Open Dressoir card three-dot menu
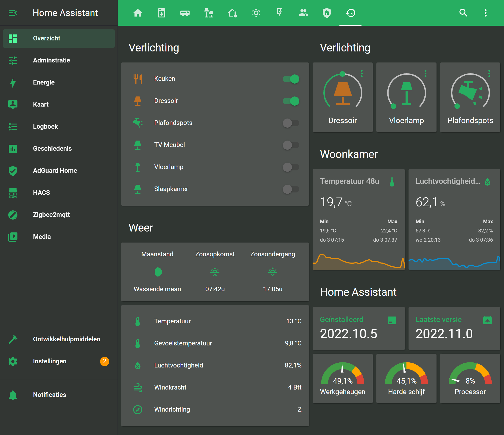This screenshot has width=504, height=435. click(x=362, y=73)
